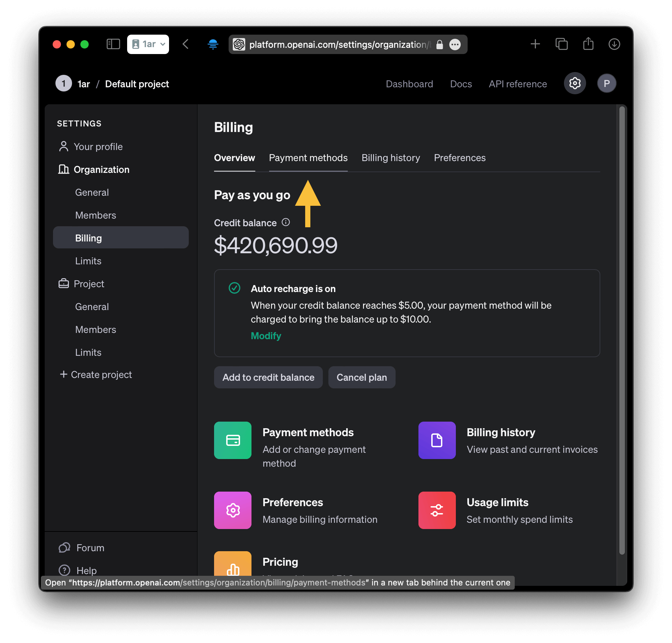Click the lock icon in address bar

(439, 44)
